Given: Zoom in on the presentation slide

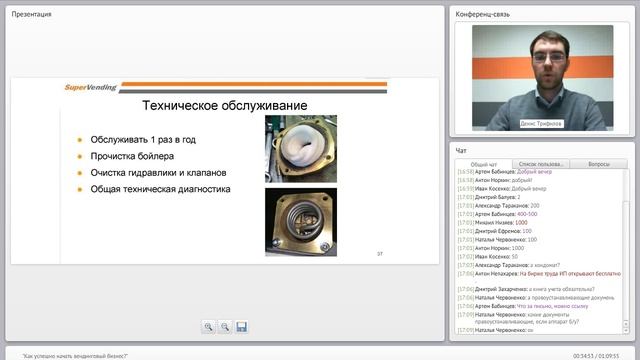Looking at the screenshot, I should point(208,327).
